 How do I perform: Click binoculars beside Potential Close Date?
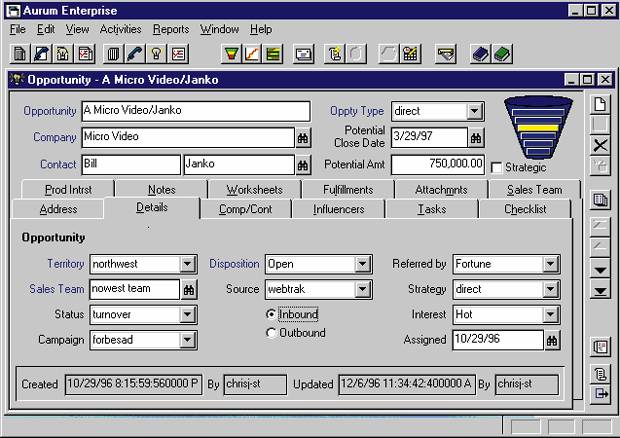[477, 138]
